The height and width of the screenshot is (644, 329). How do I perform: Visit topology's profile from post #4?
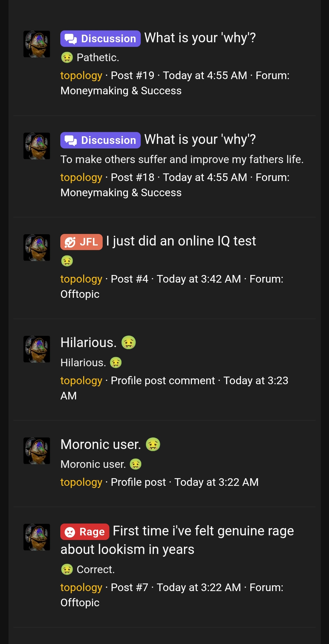pyautogui.click(x=81, y=278)
